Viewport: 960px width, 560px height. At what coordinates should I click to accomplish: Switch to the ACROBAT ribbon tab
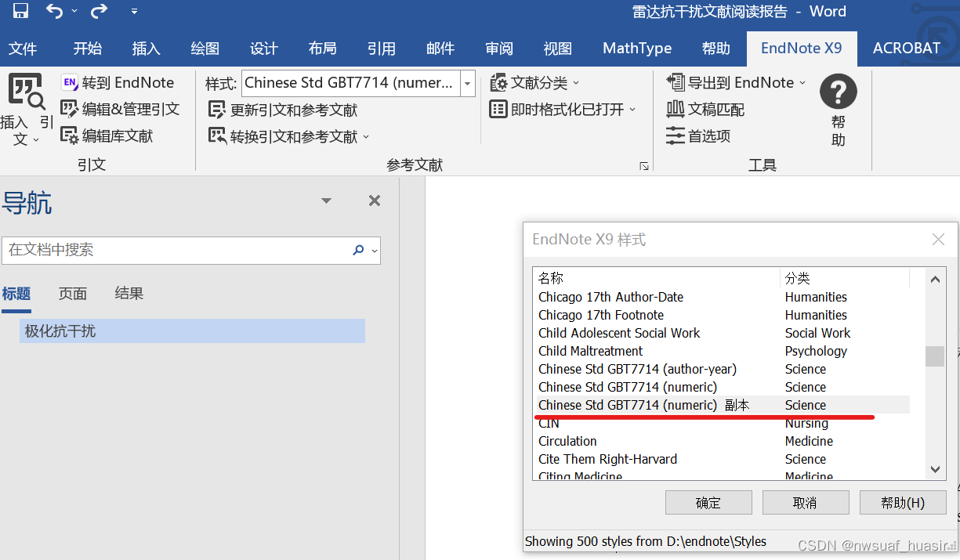coord(907,49)
